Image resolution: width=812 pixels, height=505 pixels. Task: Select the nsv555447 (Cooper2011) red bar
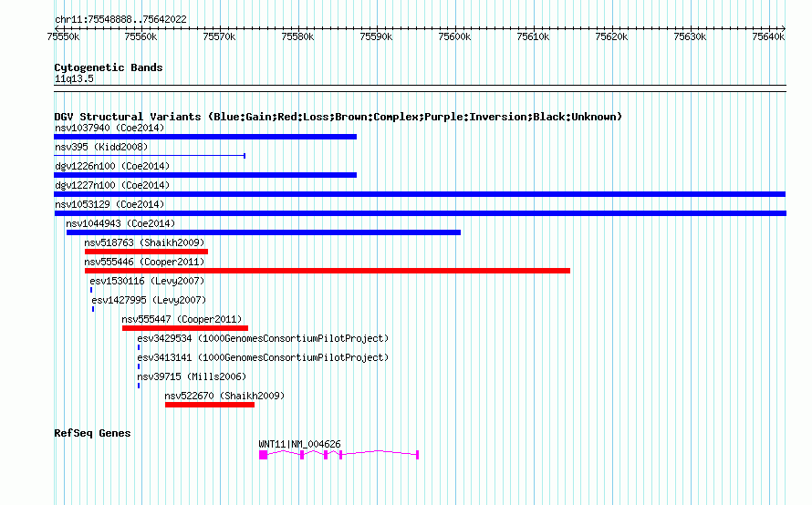(185, 328)
